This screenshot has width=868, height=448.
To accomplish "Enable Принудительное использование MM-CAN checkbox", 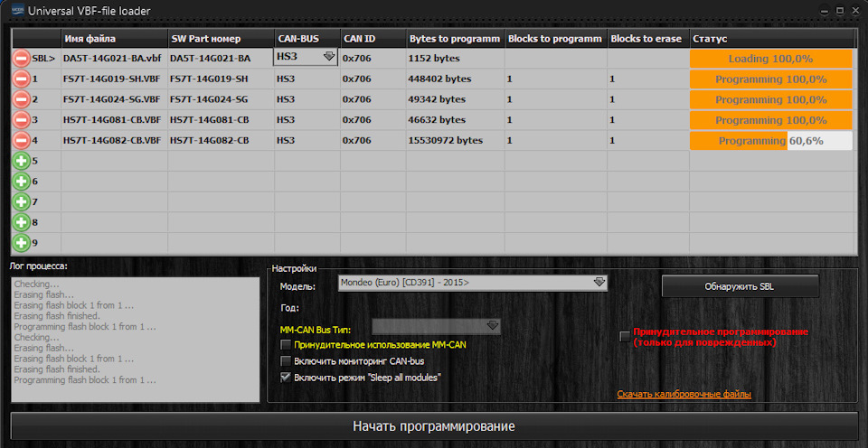I will click(x=286, y=345).
